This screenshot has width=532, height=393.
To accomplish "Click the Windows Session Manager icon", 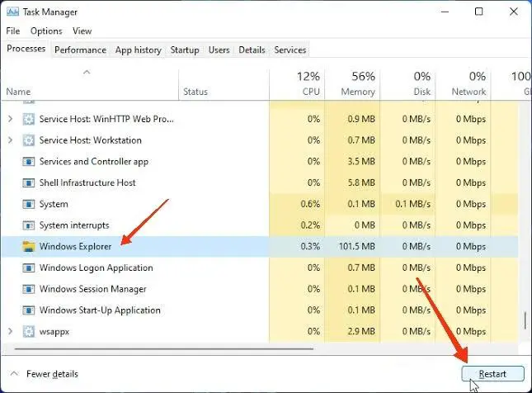I will [x=29, y=289].
